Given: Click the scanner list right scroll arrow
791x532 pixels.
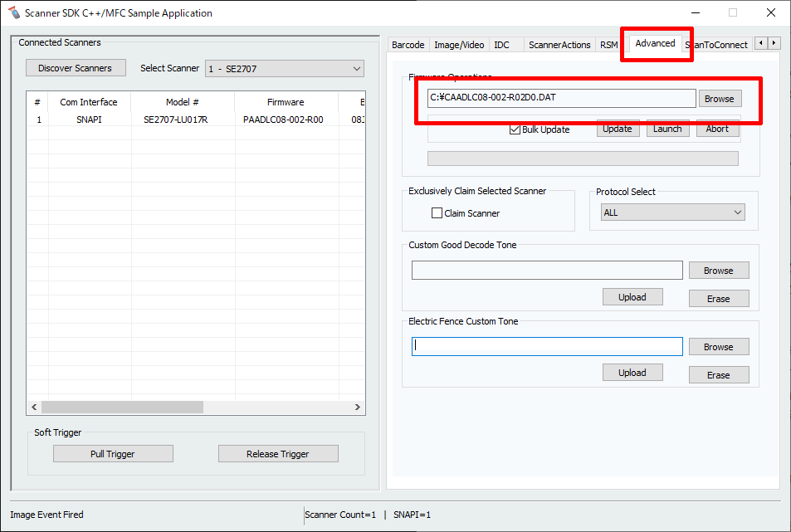Looking at the screenshot, I should [357, 407].
